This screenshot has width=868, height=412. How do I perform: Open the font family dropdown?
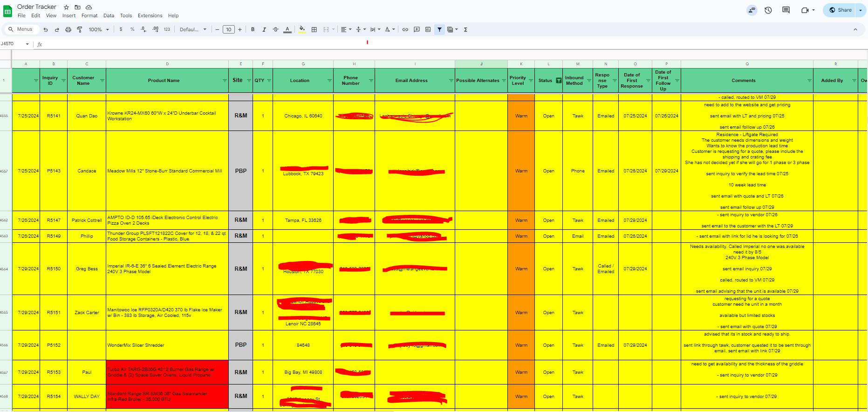[x=193, y=29]
